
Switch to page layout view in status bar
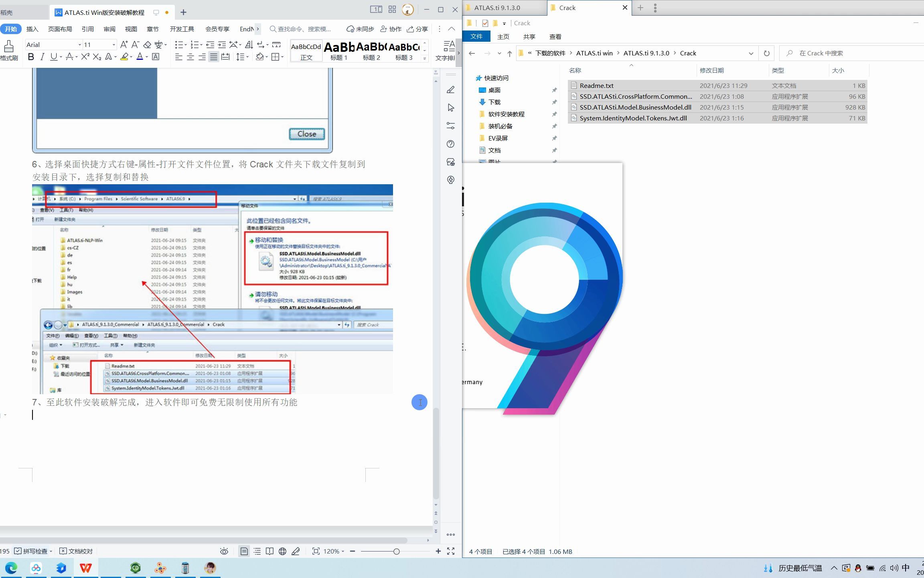244,552
